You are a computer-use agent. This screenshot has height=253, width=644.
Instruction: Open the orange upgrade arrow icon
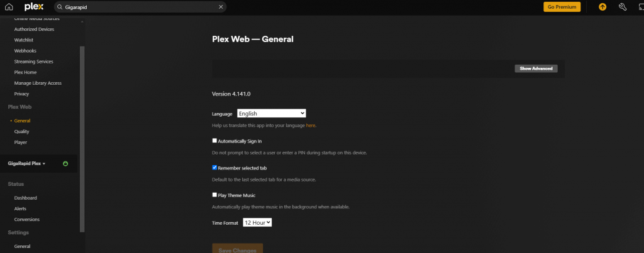click(602, 7)
